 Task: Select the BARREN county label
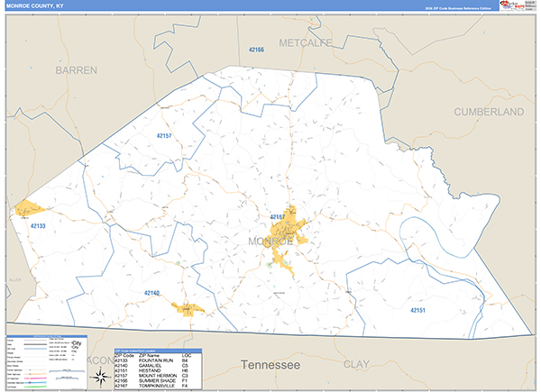pos(77,70)
